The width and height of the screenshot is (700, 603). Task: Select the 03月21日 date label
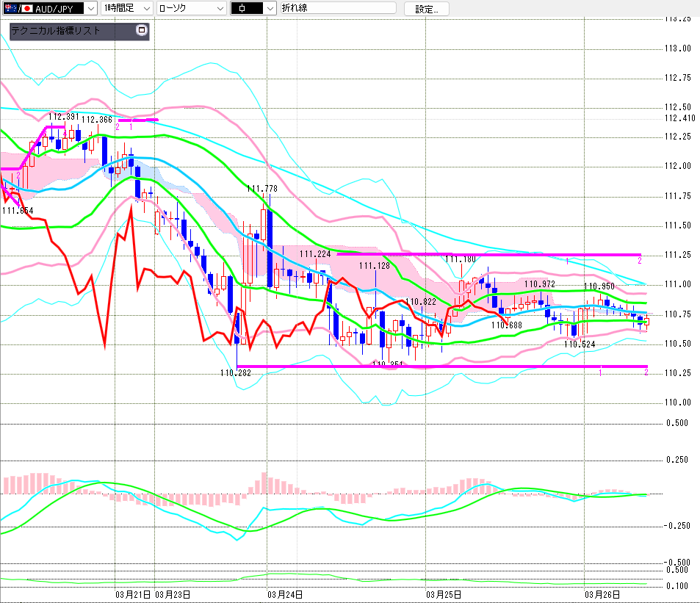pos(133,593)
